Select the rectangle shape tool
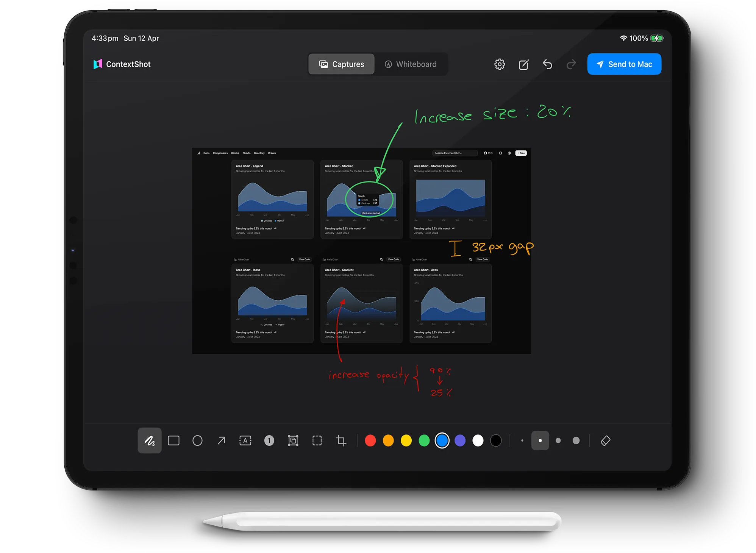756x553 pixels. click(173, 441)
